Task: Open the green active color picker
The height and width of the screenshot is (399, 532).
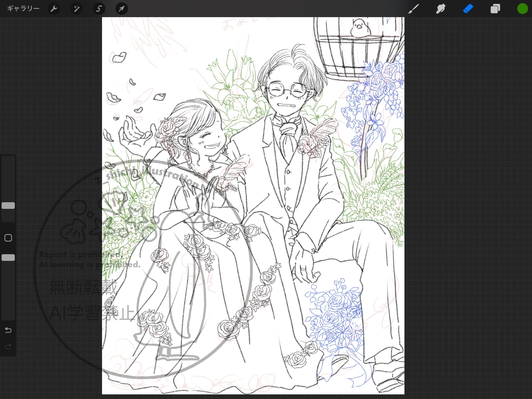Action: [522, 9]
